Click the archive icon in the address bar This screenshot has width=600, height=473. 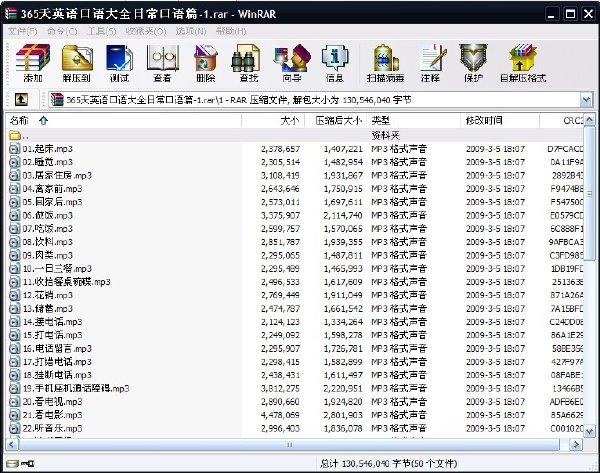tap(57, 100)
